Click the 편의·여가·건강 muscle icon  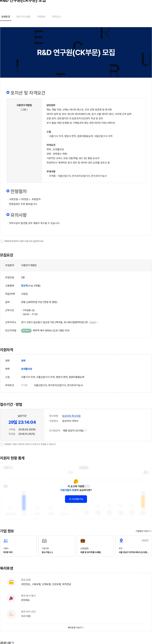[11, 614]
